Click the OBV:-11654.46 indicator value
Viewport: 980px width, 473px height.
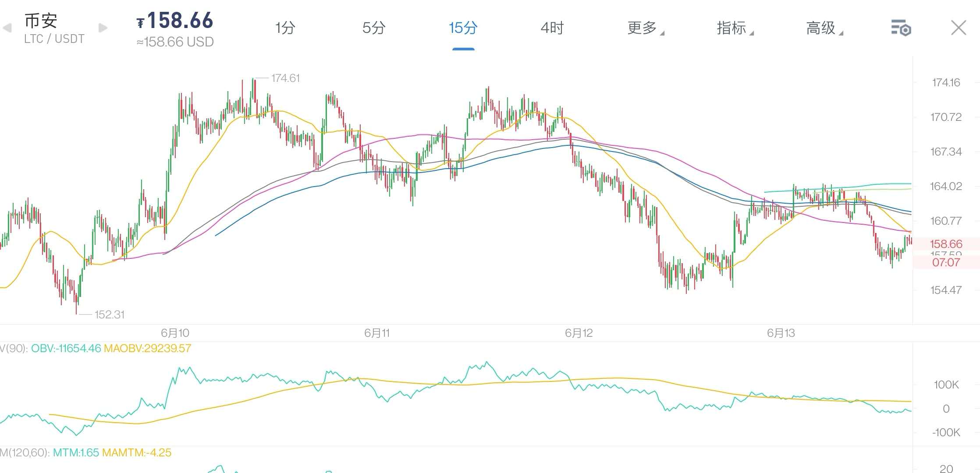tap(66, 349)
